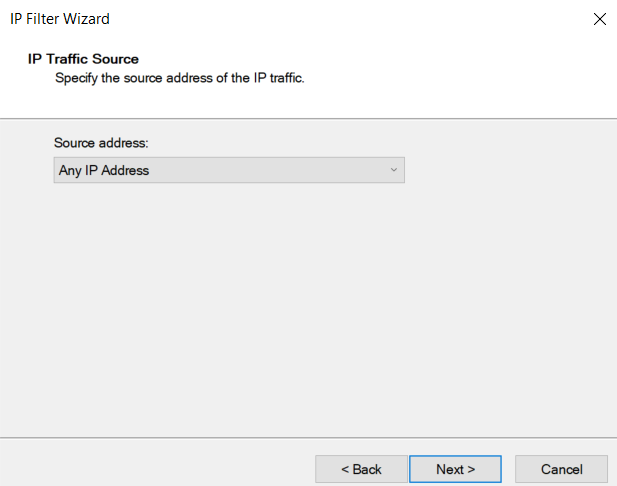617x486 pixels.
Task: Go back with the < Back button
Action: tap(361, 469)
